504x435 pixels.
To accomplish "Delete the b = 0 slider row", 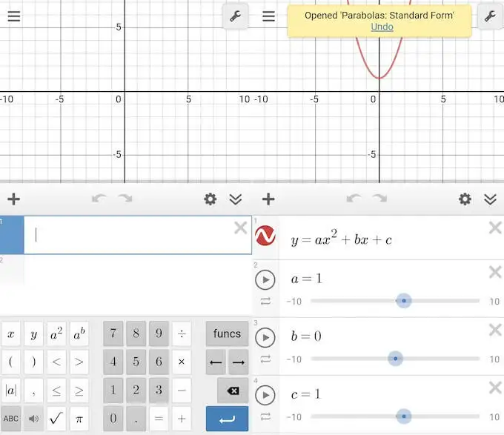I will (495, 330).
